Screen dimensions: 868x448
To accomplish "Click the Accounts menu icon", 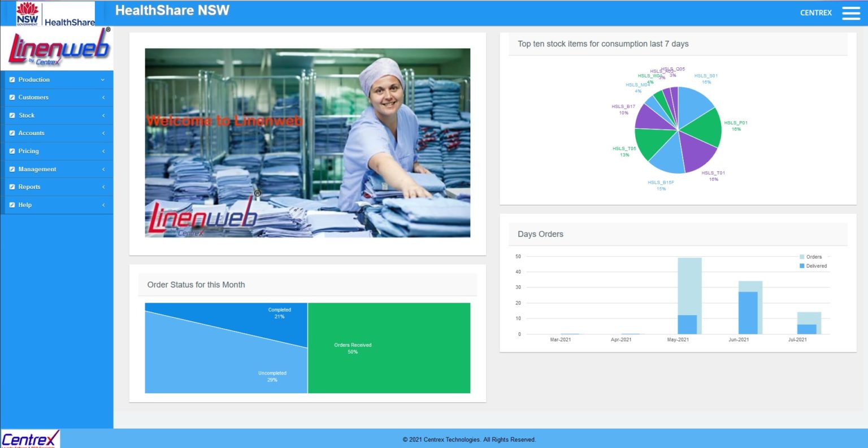I will click(11, 133).
